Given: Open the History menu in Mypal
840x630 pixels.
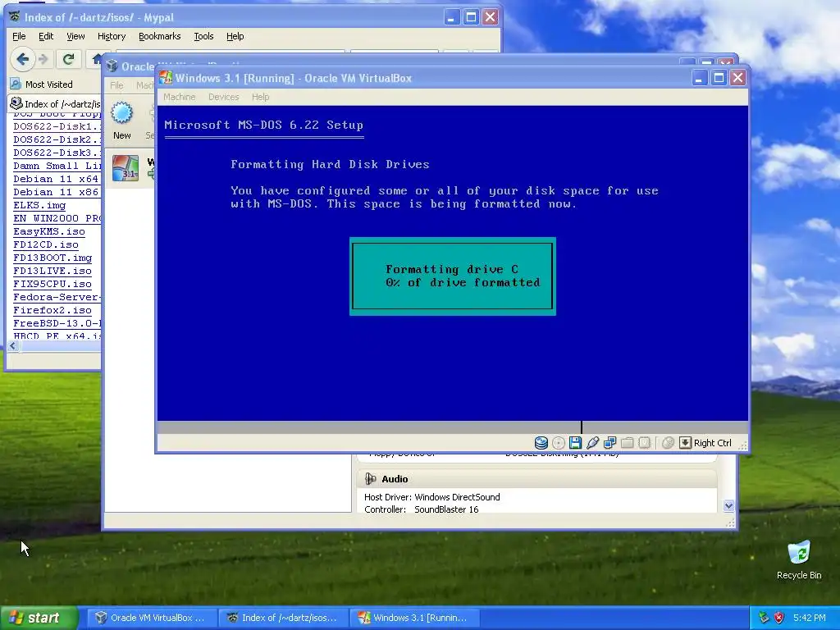Looking at the screenshot, I should 112,36.
